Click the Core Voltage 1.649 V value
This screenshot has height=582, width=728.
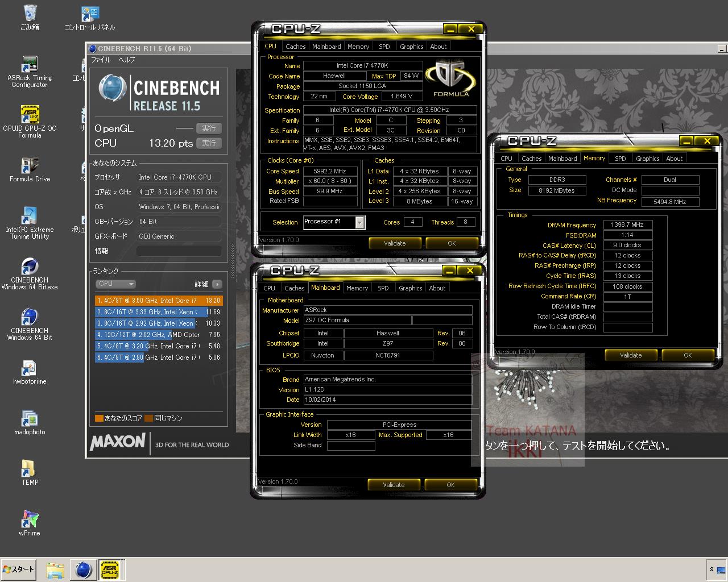click(x=402, y=97)
